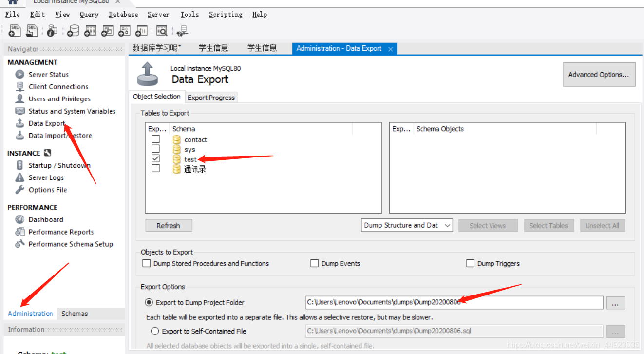Open the Administration - Data Export tab

(340, 48)
